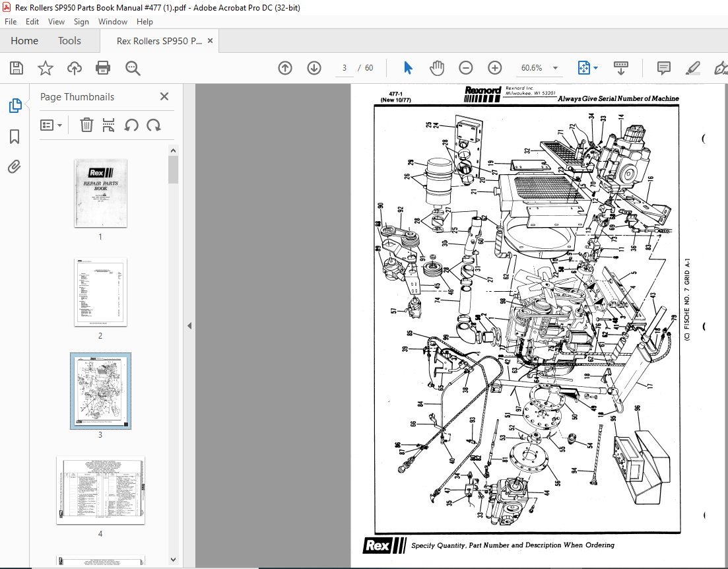The image size is (728, 569).
Task: Open the Window menu
Action: point(112,21)
